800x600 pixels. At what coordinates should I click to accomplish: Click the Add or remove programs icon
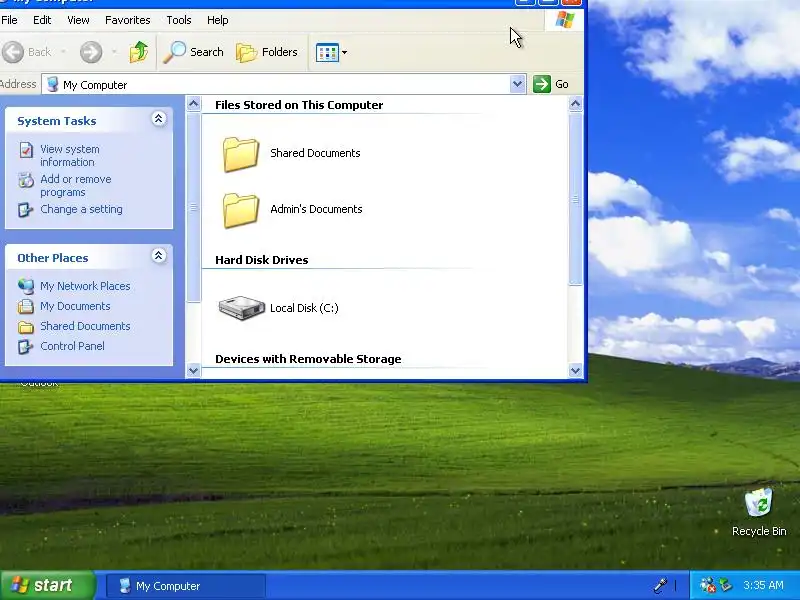click(x=26, y=180)
